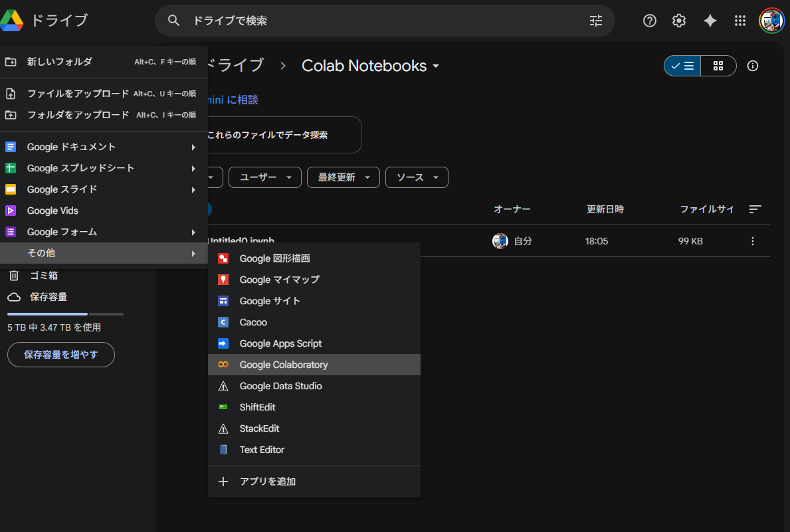Click the search filter options icon
The height and width of the screenshot is (532, 790).
tap(596, 21)
